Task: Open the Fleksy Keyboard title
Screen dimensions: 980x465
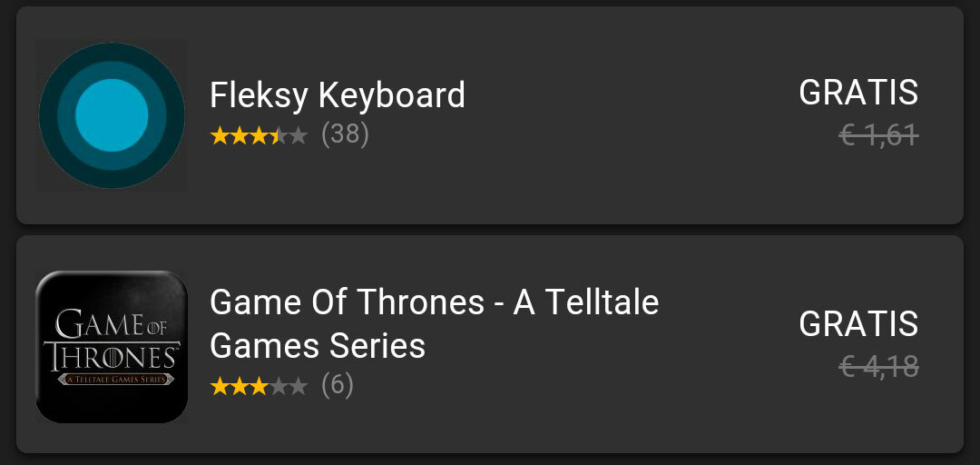Action: [337, 95]
